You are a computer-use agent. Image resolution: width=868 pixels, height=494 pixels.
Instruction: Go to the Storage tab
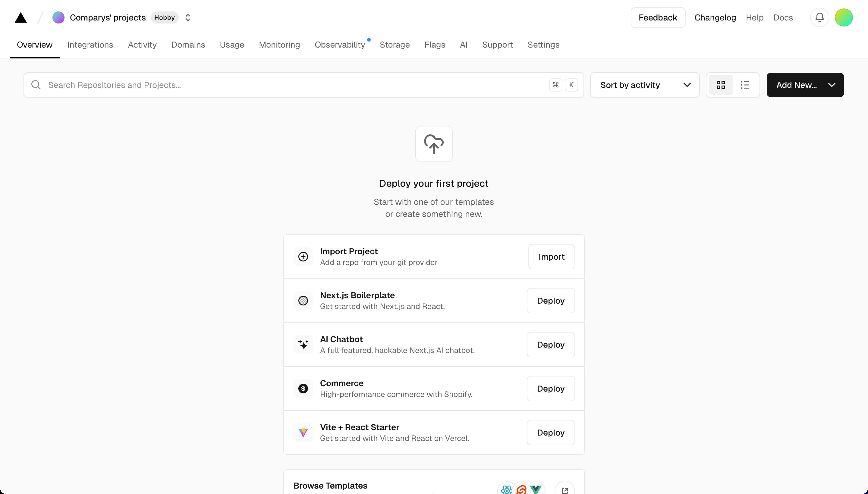(x=395, y=45)
